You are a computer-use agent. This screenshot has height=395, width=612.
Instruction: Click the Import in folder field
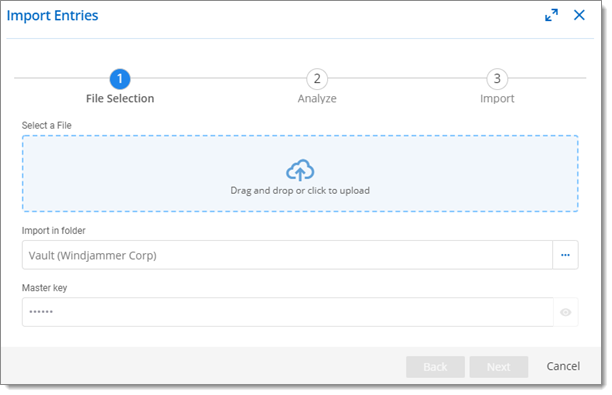point(287,255)
